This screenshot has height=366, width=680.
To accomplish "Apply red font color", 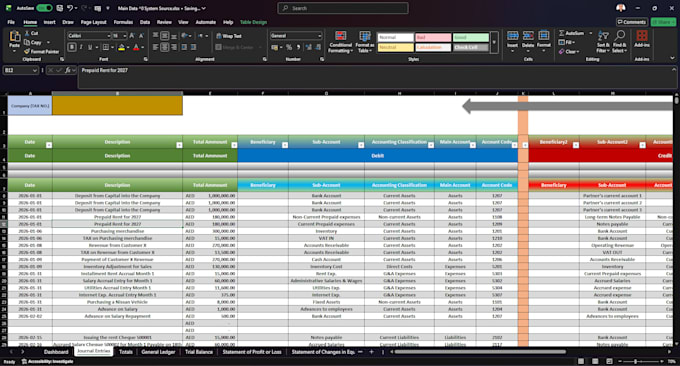I will click(x=136, y=47).
